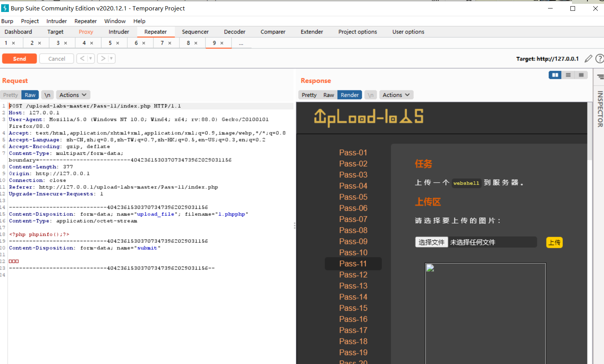Click the edit target pencil icon
The width and height of the screenshot is (604, 364).
pos(588,59)
